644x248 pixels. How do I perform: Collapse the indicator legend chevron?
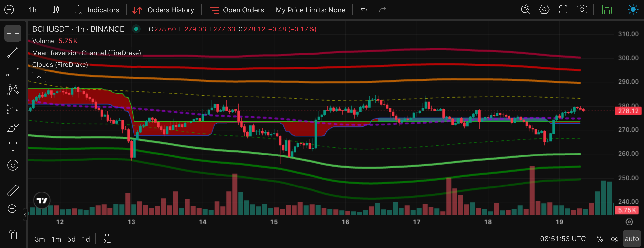point(39,77)
